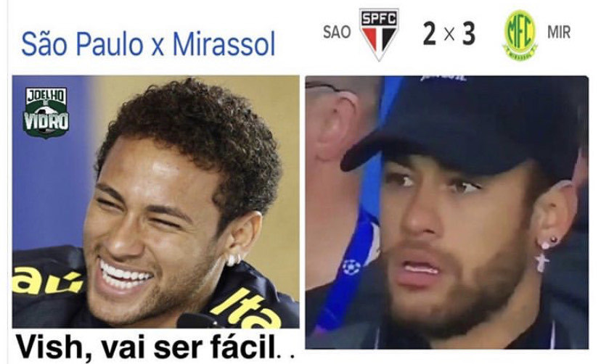Click the black microphone tip in the left photo
The image size is (601, 364).
click(x=196, y=321)
